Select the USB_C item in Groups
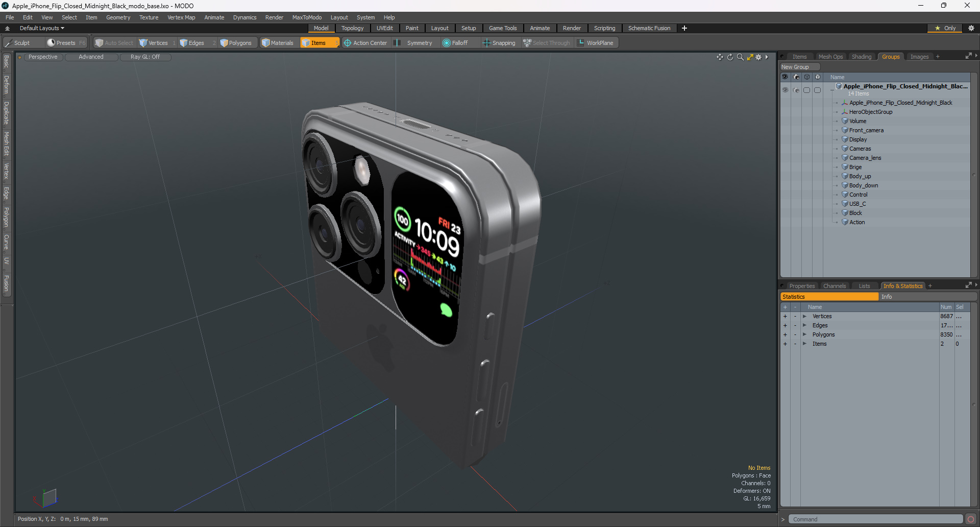The image size is (980, 527). 857,204
